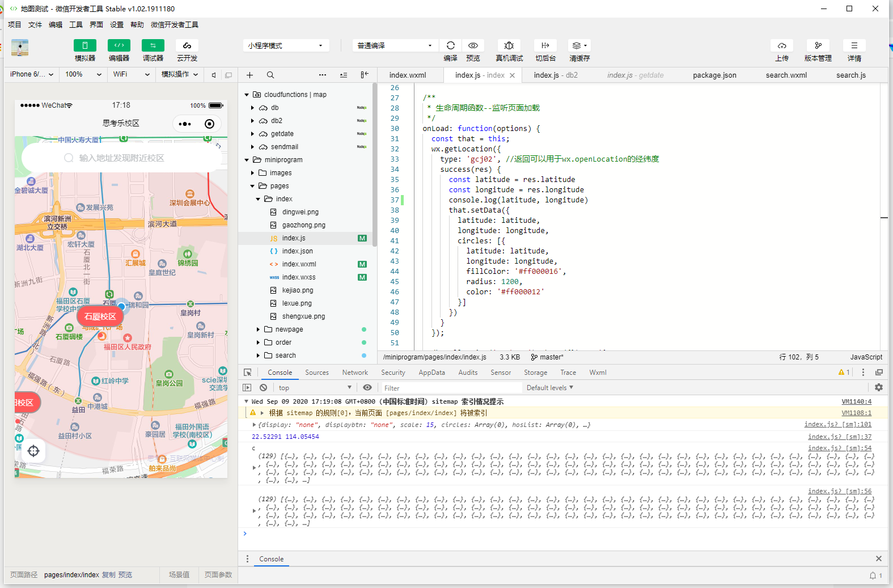Screen dimensions: 893x588
Task: Open the 设置 menu
Action: pos(117,25)
